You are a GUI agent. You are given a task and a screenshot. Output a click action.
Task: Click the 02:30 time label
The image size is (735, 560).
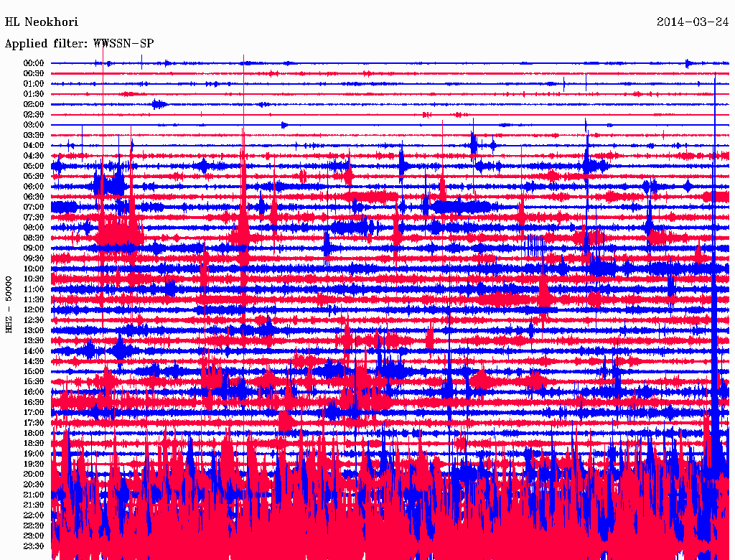pyautogui.click(x=34, y=115)
